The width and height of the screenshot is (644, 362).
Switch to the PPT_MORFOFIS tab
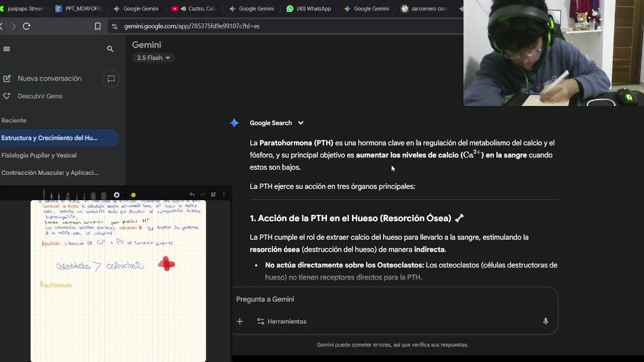tap(78, 9)
